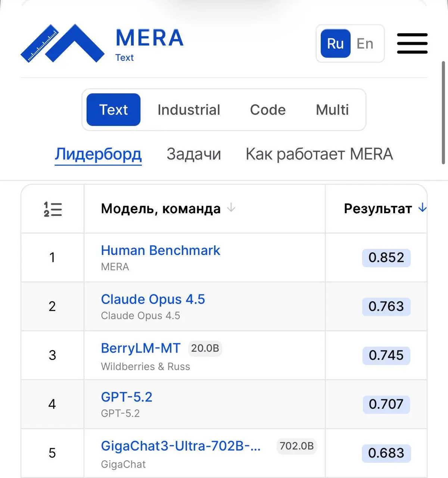Sort by Результат descending arrow
448x478 pixels.
422,208
